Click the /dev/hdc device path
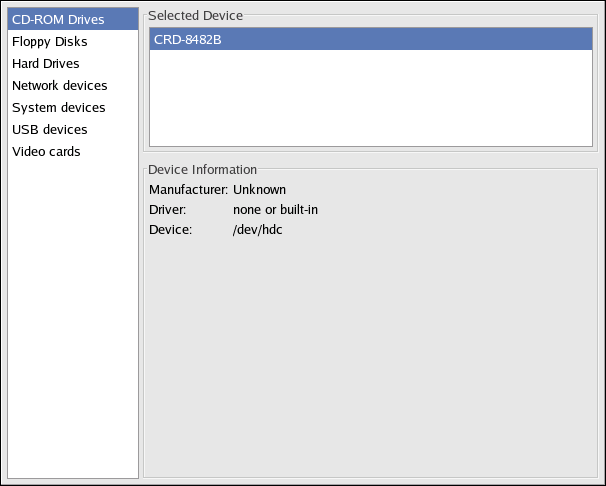606x486 pixels. click(x=258, y=230)
